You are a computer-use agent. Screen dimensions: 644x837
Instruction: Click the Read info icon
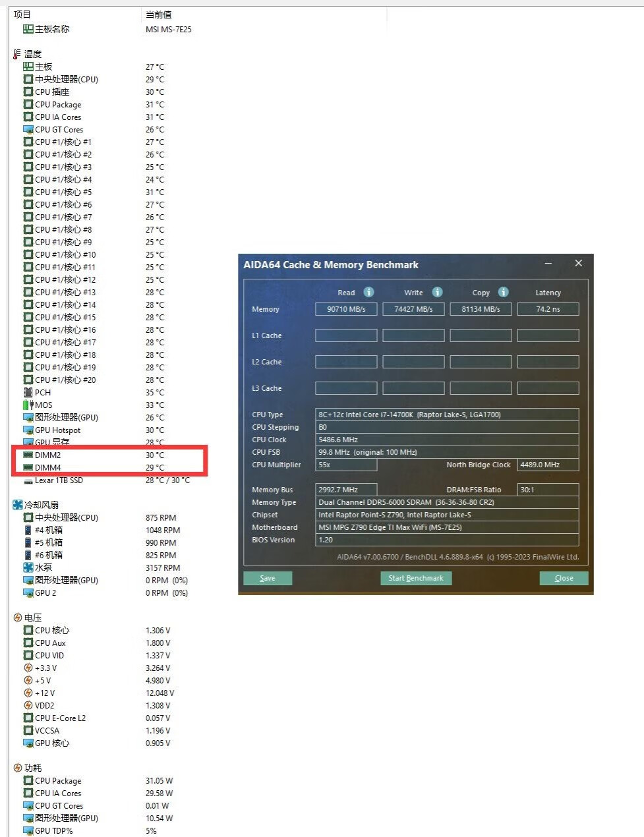click(369, 292)
